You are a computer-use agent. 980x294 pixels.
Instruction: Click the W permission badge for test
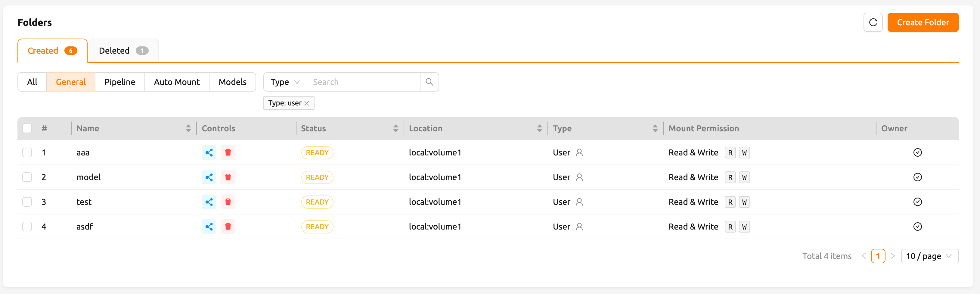point(744,202)
